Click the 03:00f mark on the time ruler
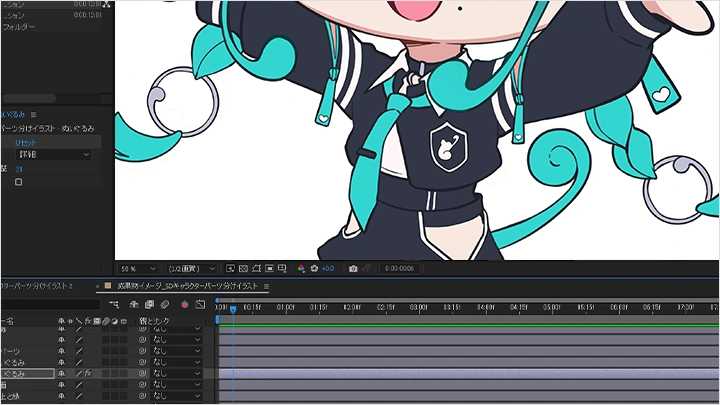The height and width of the screenshot is (405, 720). point(418,307)
